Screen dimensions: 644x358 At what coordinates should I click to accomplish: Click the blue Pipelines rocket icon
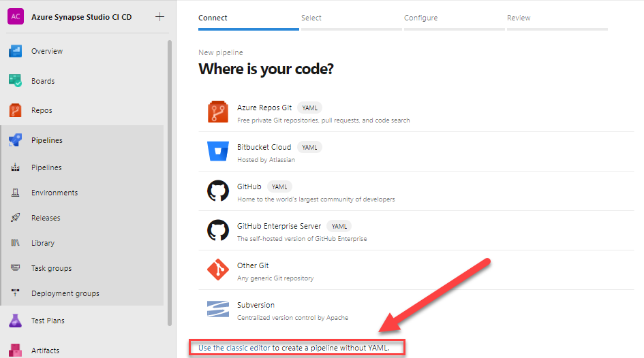coord(15,140)
